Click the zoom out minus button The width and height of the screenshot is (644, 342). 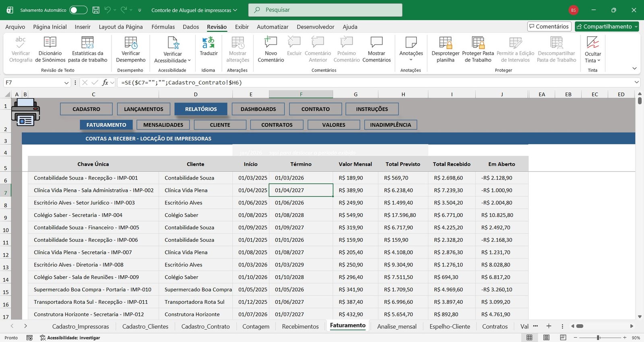pyautogui.click(x=576, y=338)
